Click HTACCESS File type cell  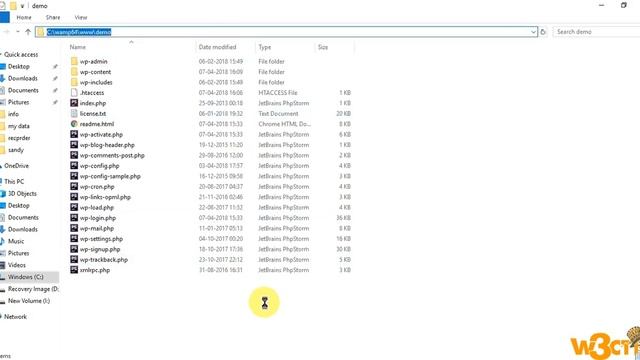[x=278, y=93]
